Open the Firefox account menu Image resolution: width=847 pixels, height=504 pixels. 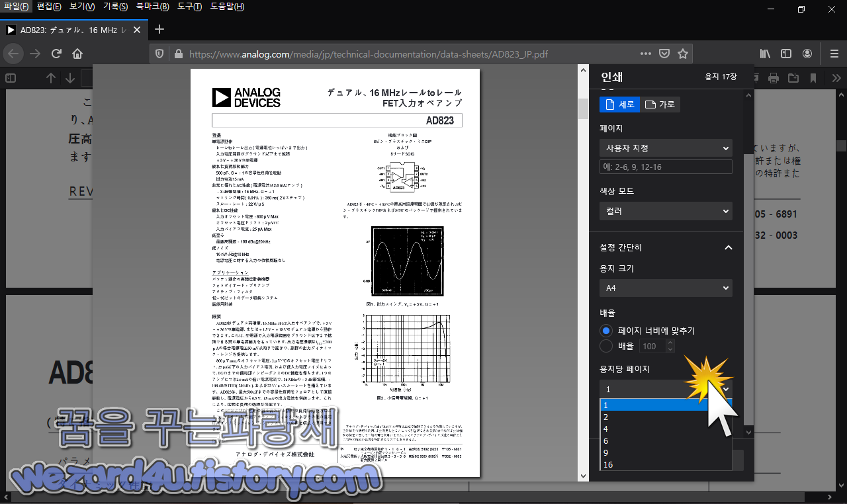pos(807,54)
